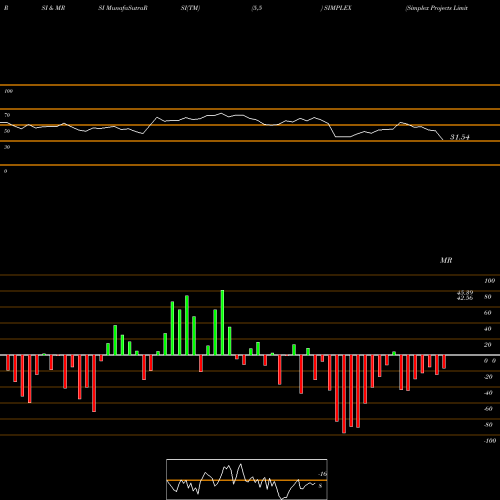Click the deepest red bar in MR histogram

click(x=344, y=394)
